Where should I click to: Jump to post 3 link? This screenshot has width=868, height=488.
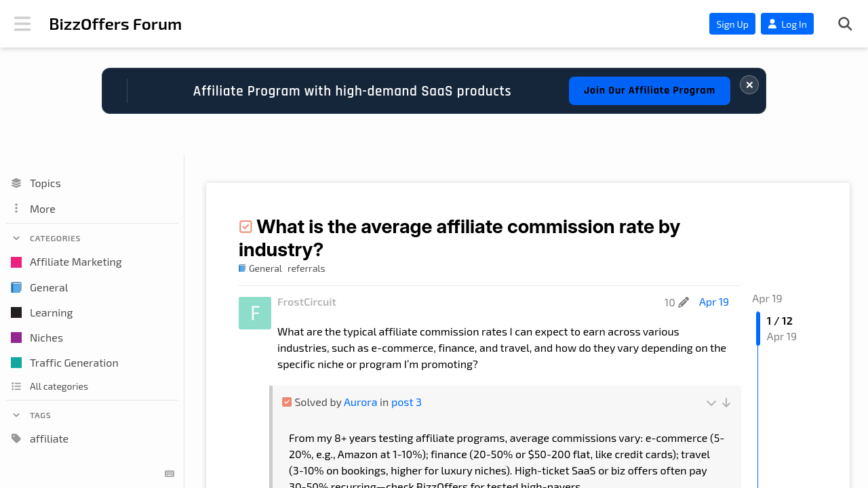point(406,402)
